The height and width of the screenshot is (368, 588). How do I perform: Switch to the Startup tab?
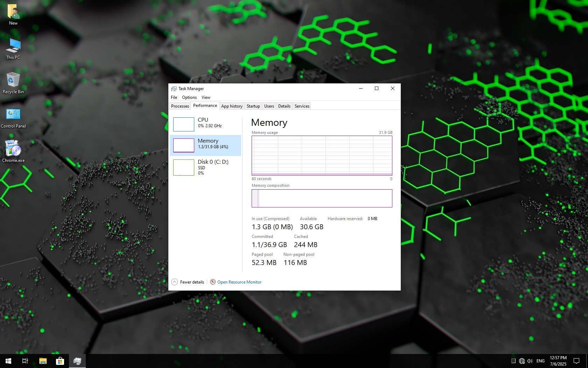point(253,106)
